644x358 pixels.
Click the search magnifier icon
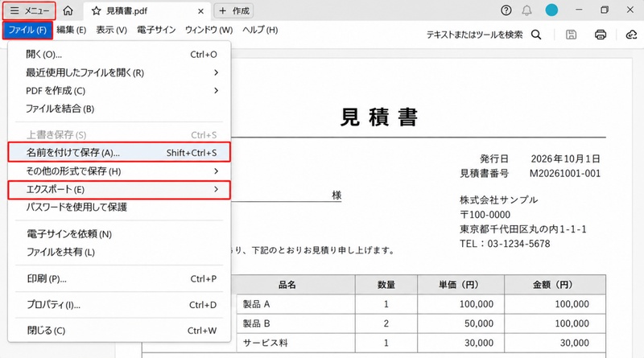tap(536, 35)
